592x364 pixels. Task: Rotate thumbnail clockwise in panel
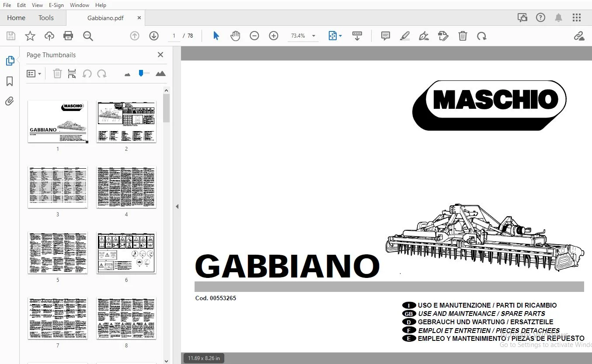[x=102, y=74]
